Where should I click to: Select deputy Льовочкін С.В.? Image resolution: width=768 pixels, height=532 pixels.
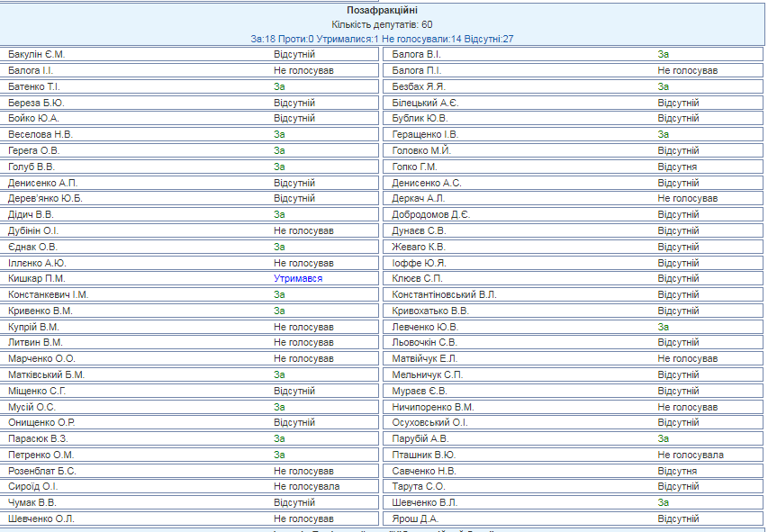[425, 342]
